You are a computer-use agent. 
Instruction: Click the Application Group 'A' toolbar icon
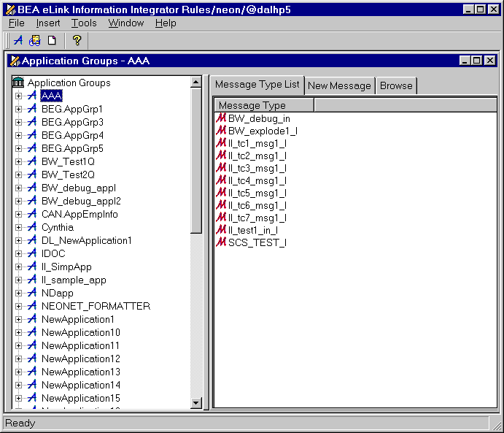click(x=18, y=41)
